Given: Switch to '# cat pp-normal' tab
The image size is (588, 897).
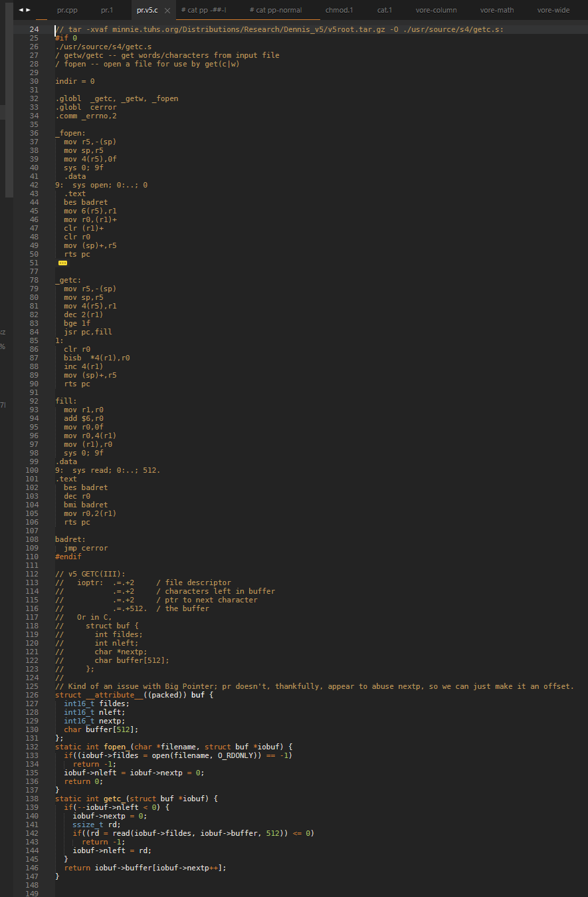Looking at the screenshot, I should [275, 11].
